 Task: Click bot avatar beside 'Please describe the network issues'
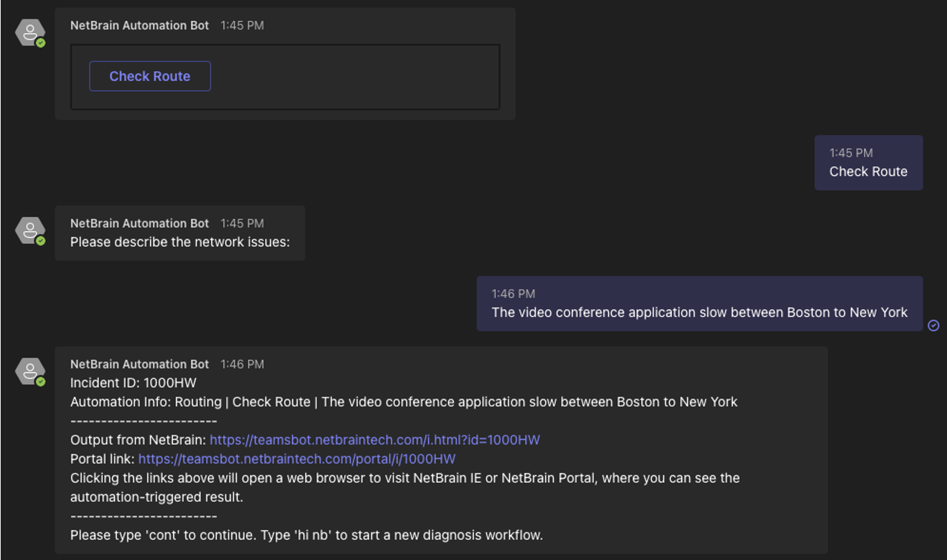coord(30,230)
